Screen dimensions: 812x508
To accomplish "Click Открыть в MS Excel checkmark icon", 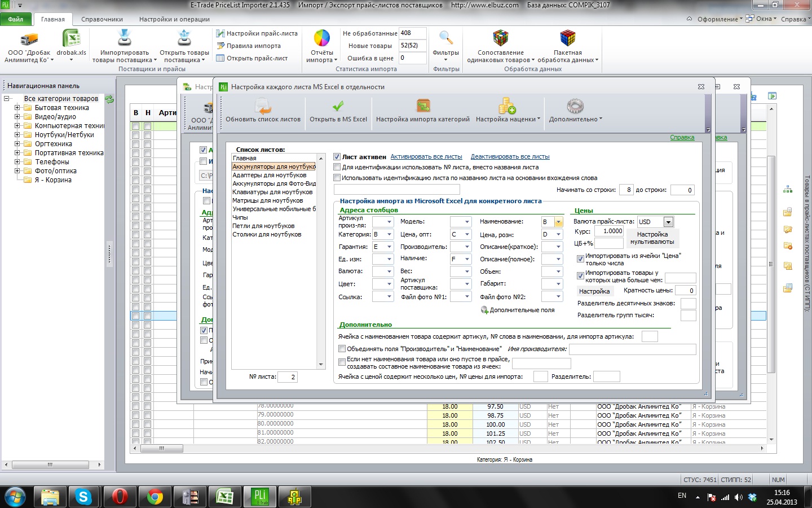I will (x=338, y=106).
